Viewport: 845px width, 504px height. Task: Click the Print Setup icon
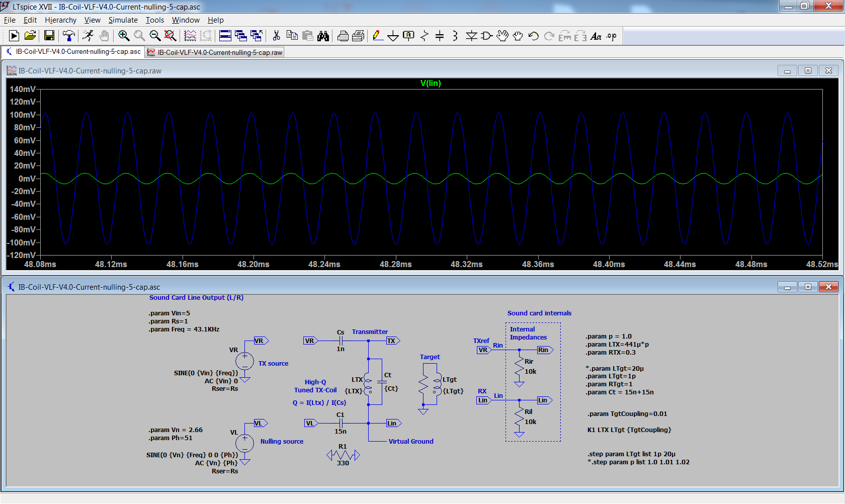[x=343, y=36]
